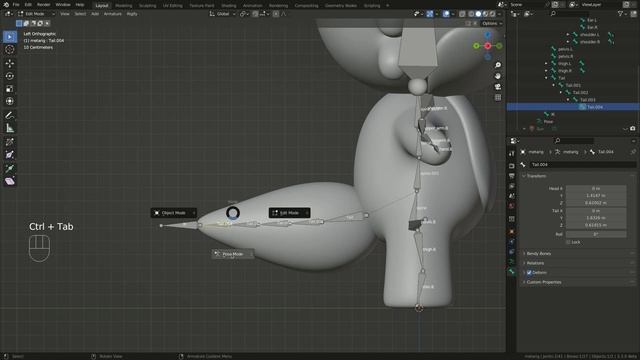This screenshot has width=640, height=360.
Task: Toggle show gizmo button
Action: (x=430, y=14)
